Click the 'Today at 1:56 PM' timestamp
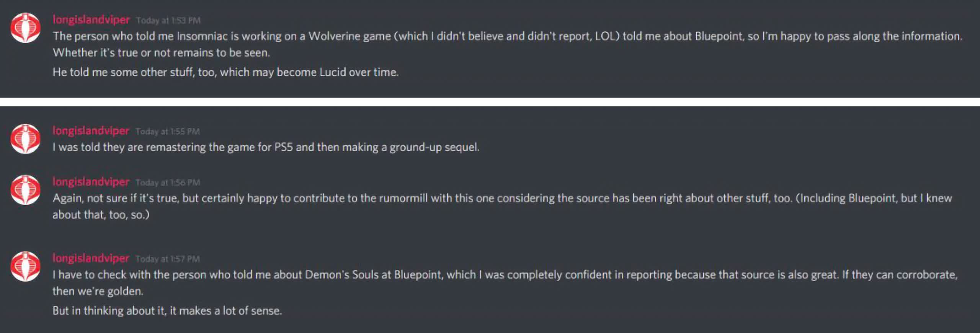The image size is (980, 333). [x=168, y=182]
